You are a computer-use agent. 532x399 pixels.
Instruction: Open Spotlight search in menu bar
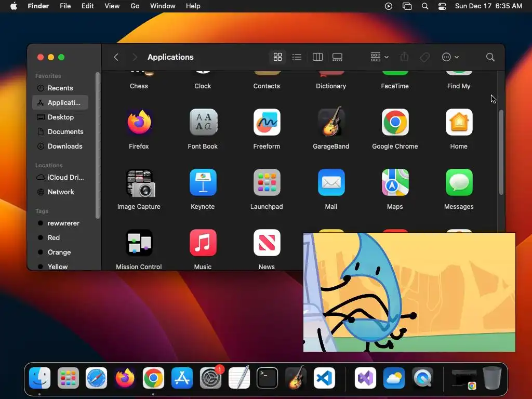(425, 6)
